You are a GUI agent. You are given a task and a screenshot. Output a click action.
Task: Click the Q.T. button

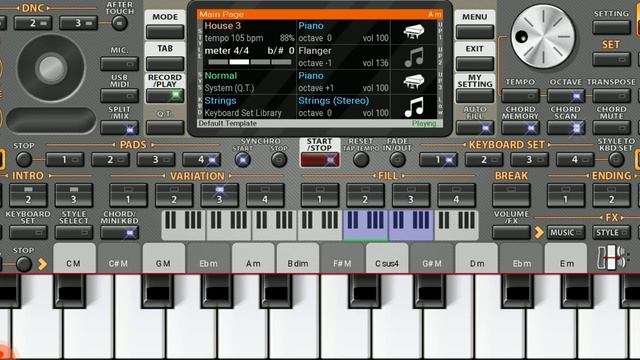pos(165,128)
